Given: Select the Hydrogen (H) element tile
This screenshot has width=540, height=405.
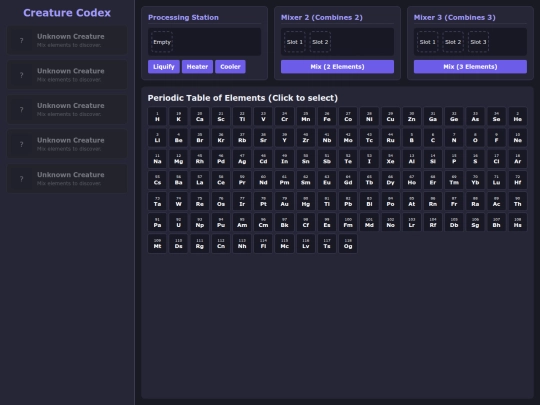Looking at the screenshot, I should click(x=157, y=116).
